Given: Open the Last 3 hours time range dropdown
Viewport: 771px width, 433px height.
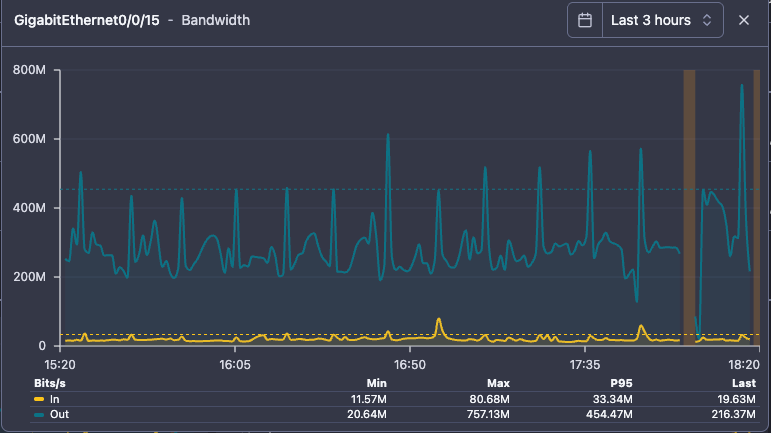Looking at the screenshot, I should pyautogui.click(x=662, y=20).
